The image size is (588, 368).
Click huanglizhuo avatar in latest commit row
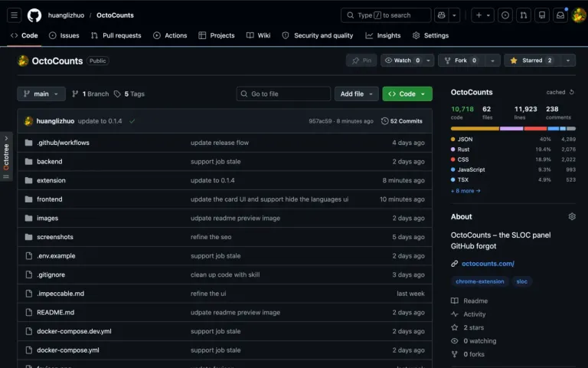pyautogui.click(x=28, y=121)
